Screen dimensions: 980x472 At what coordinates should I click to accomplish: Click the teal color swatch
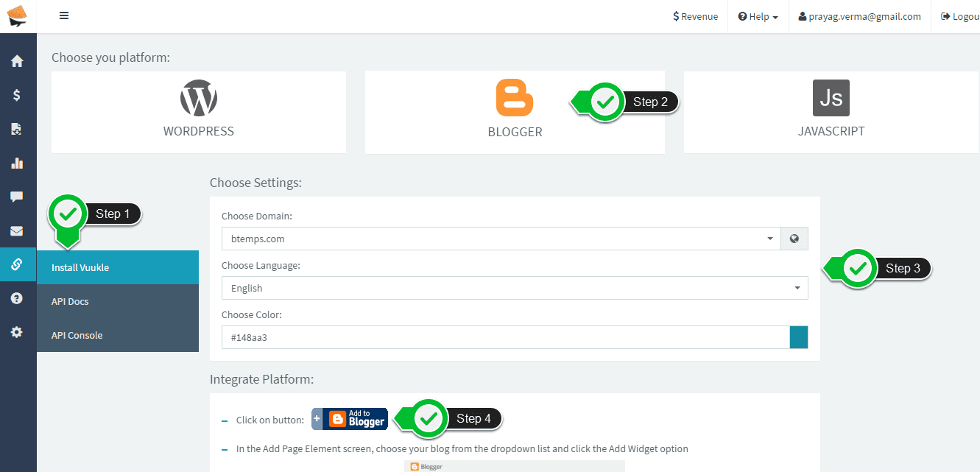798,337
